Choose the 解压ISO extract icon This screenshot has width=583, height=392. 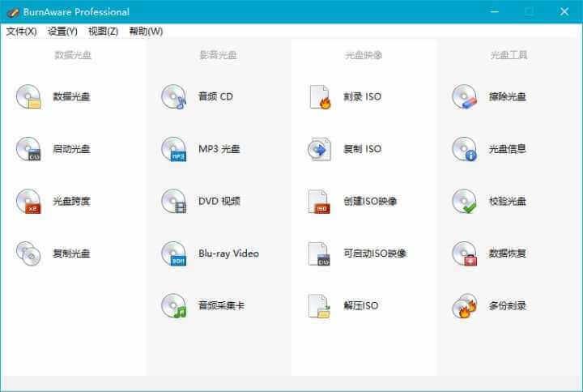pos(319,305)
